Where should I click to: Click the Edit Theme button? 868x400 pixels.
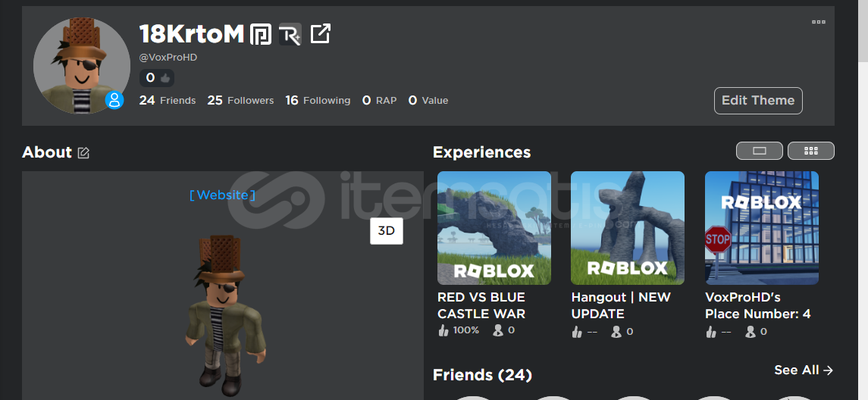coord(758,101)
